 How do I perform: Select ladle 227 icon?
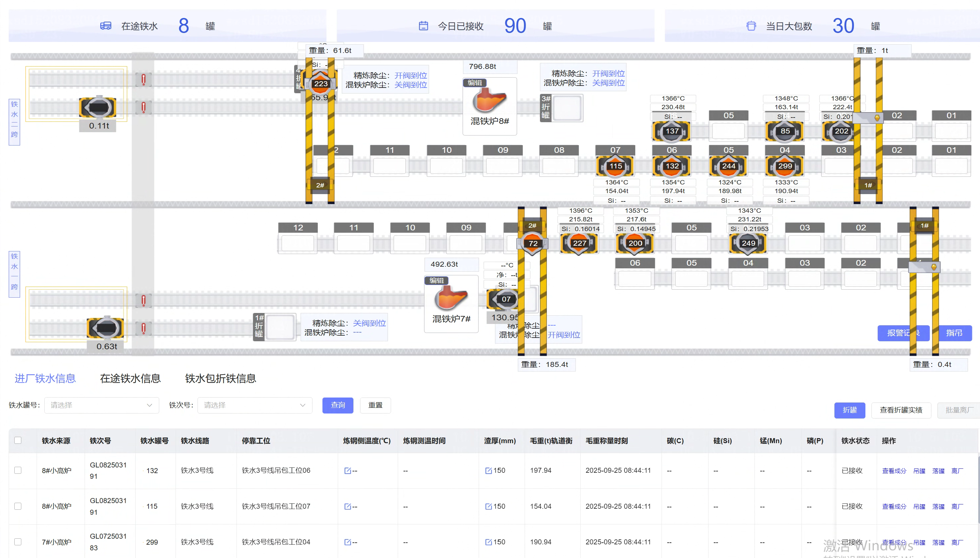(579, 243)
